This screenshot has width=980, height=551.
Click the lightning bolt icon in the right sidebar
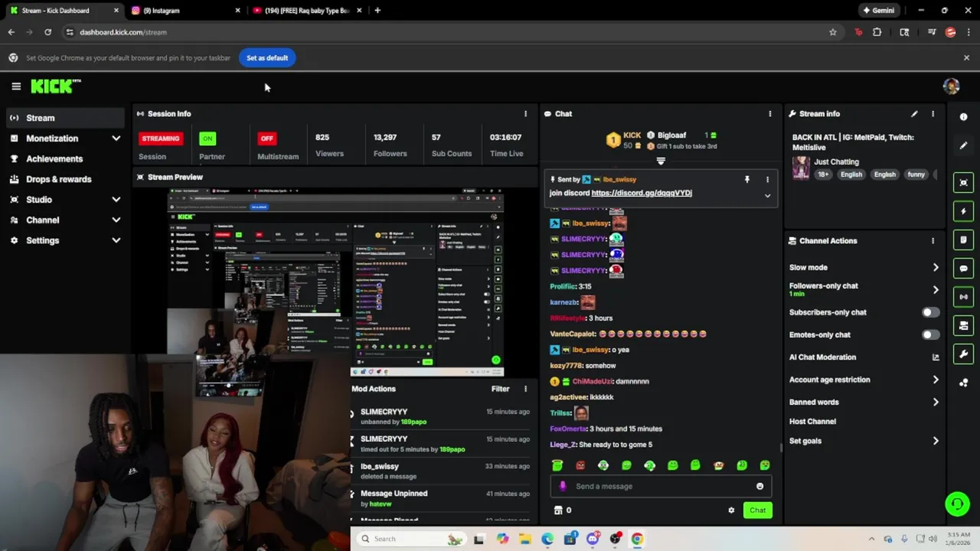[x=963, y=211]
